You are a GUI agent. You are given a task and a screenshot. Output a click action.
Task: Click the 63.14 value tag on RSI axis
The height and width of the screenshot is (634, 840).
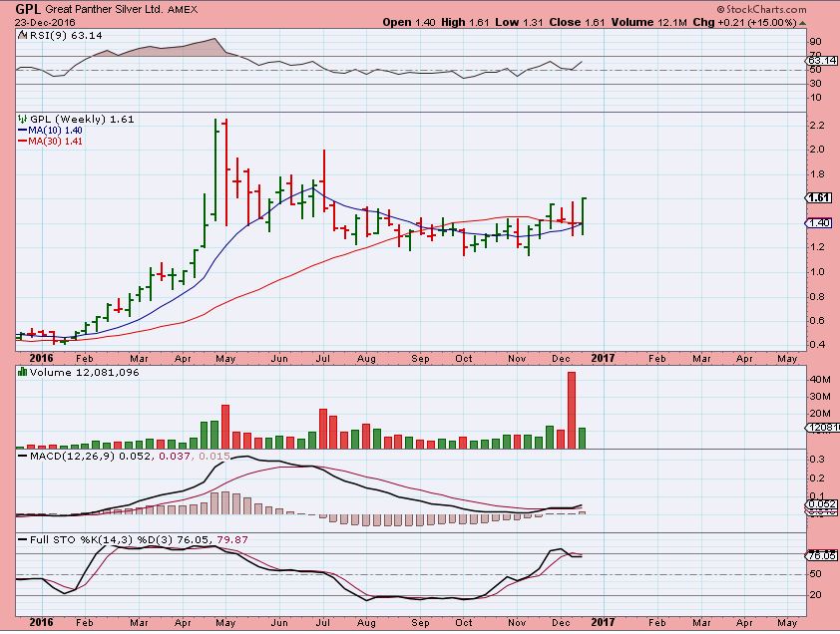point(824,61)
